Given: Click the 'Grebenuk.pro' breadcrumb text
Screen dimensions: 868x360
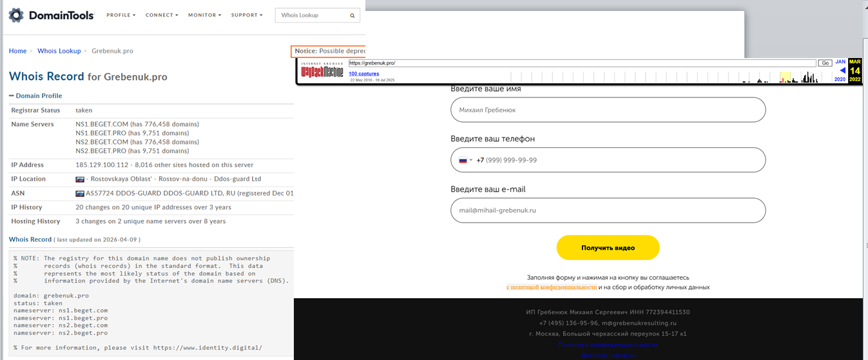Looking at the screenshot, I should point(113,51).
